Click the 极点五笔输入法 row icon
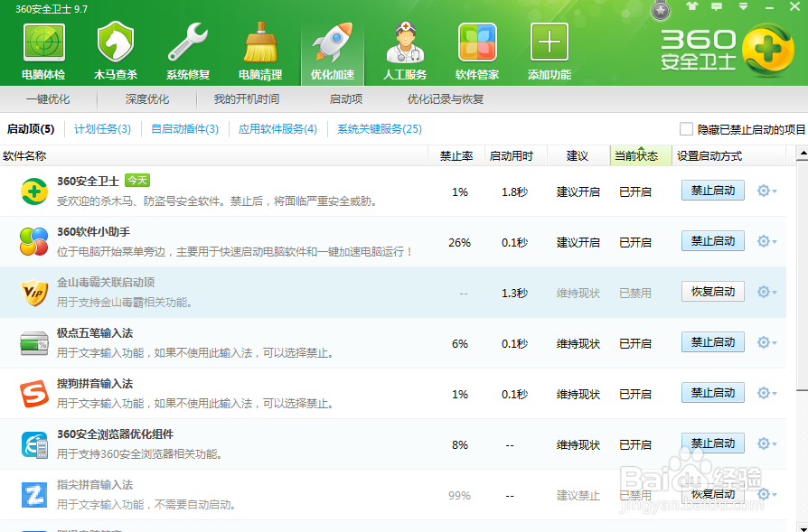Screen dimensions: 808x532 coord(34,343)
